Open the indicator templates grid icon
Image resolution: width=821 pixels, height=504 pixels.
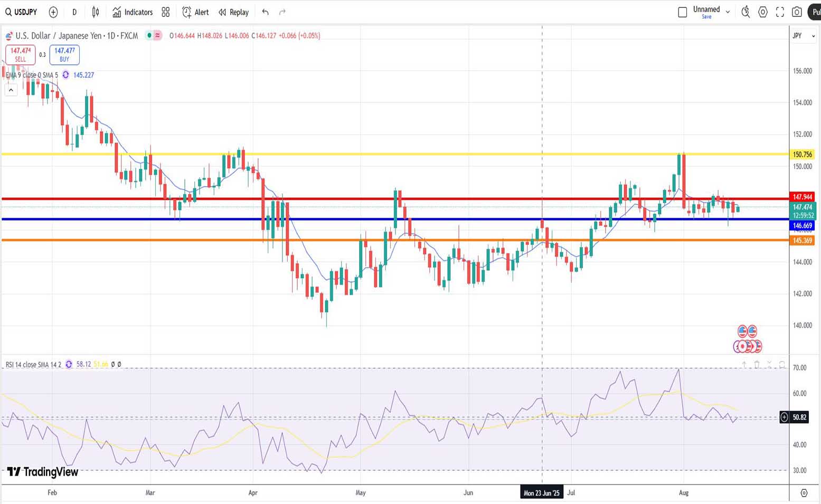click(166, 12)
